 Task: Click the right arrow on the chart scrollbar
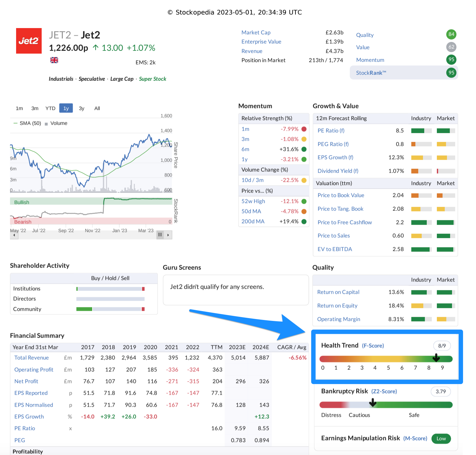pyautogui.click(x=168, y=235)
